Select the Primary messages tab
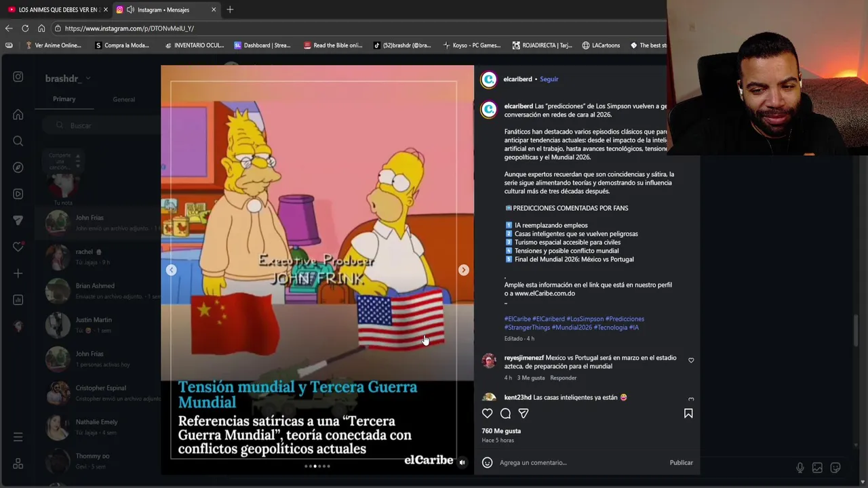The image size is (868, 488). 64,99
